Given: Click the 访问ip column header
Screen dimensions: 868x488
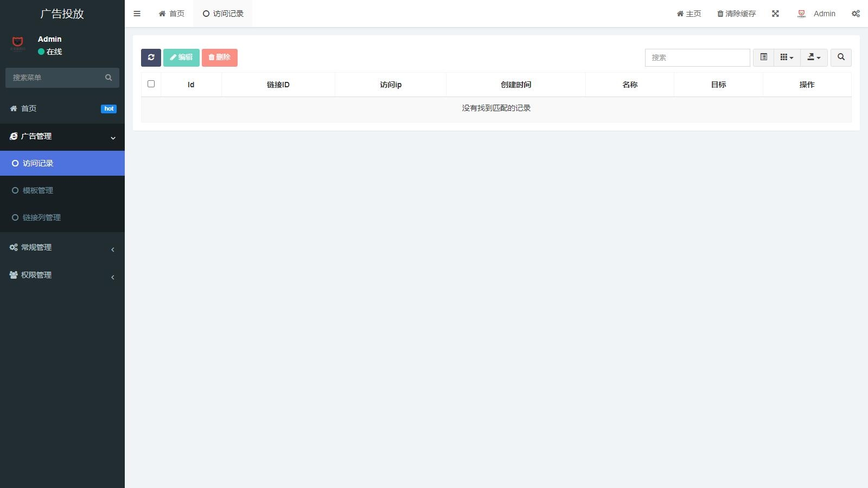Looking at the screenshot, I should point(391,85).
